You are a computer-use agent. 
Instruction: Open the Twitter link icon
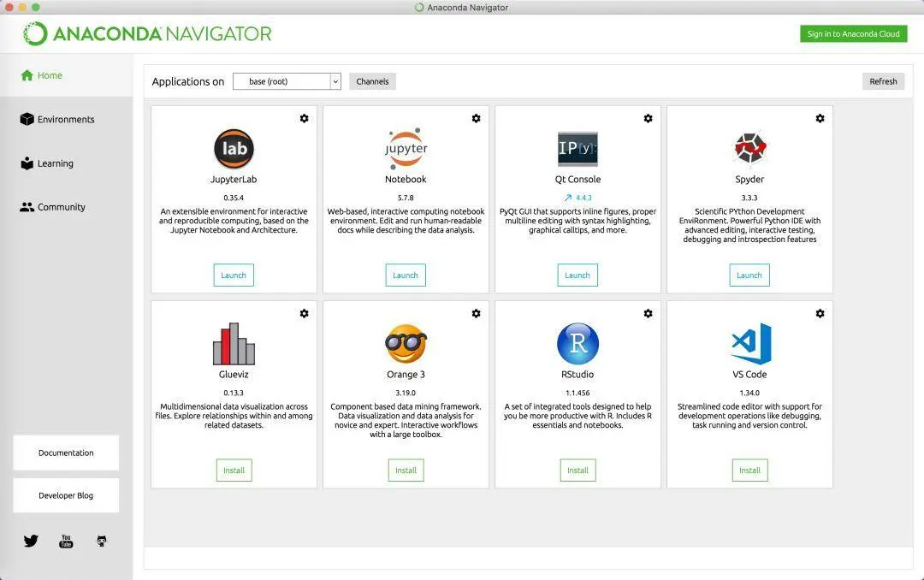31,541
